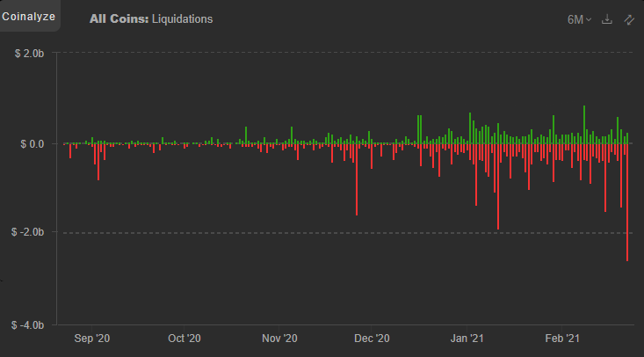
Task: Open the 6M time range dropdown
Action: coord(579,19)
